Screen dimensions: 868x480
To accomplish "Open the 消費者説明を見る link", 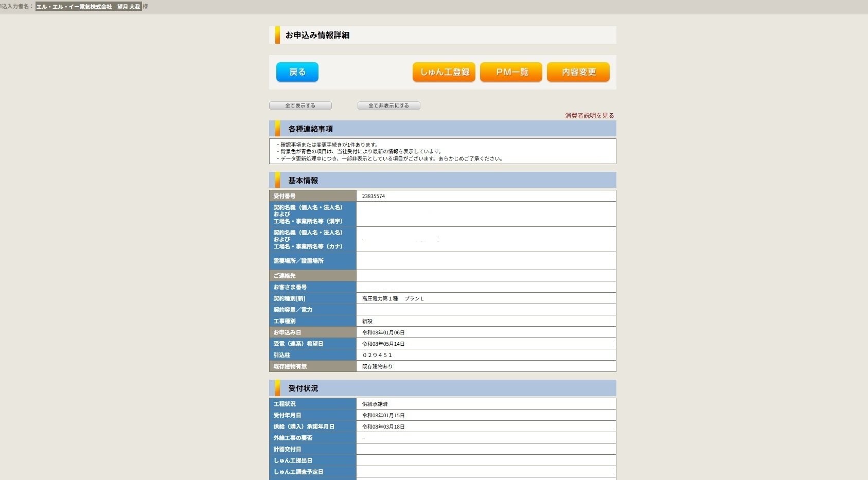I will point(588,115).
